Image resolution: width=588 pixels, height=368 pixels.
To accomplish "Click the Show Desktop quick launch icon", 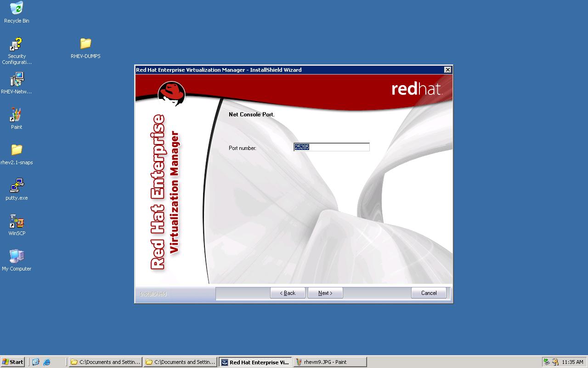I will (x=36, y=362).
